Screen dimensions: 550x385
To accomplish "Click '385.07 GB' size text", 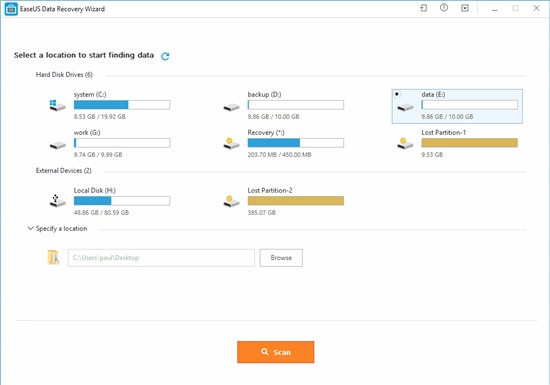I will pyautogui.click(x=261, y=212).
